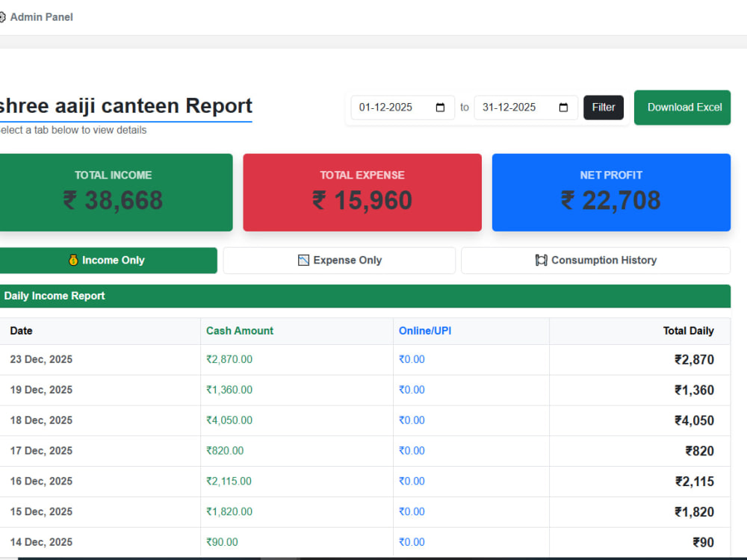Select the Total Expense card
This screenshot has height=560, width=747.
pos(362,193)
